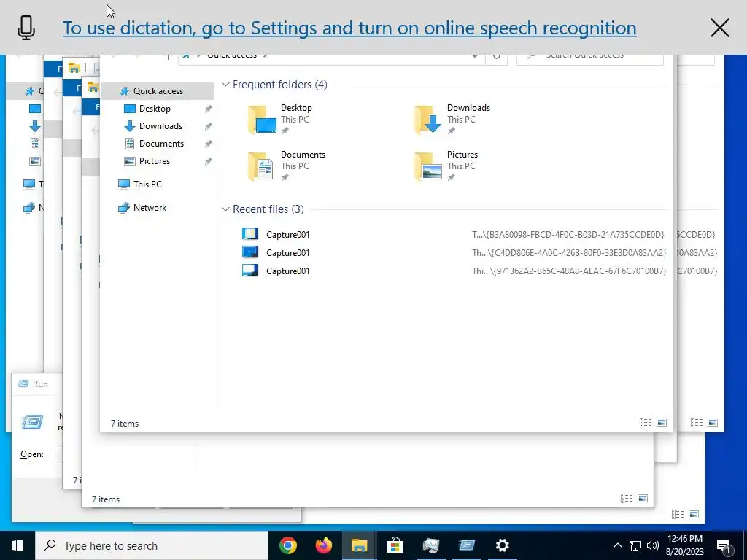Screen dimensions: 747x560
Task: Click the dictation microphone icon
Action: [x=26, y=28]
